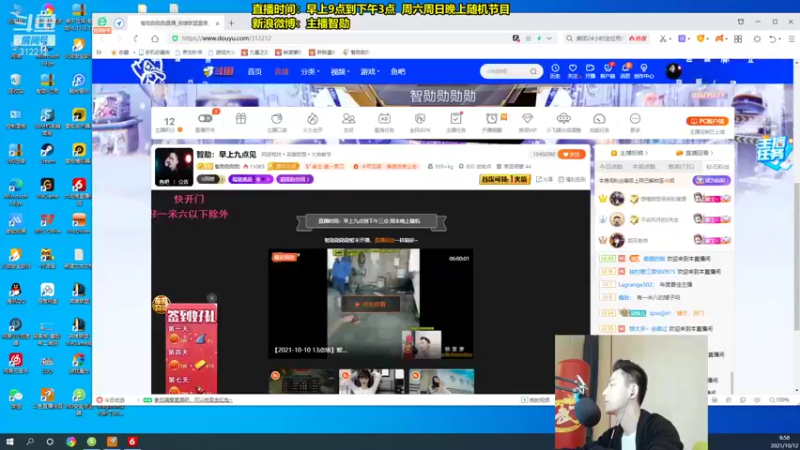Switch to the 贵宾(135) tab
Image resolution: width=800 pixels, height=450 pixels.
point(681,167)
